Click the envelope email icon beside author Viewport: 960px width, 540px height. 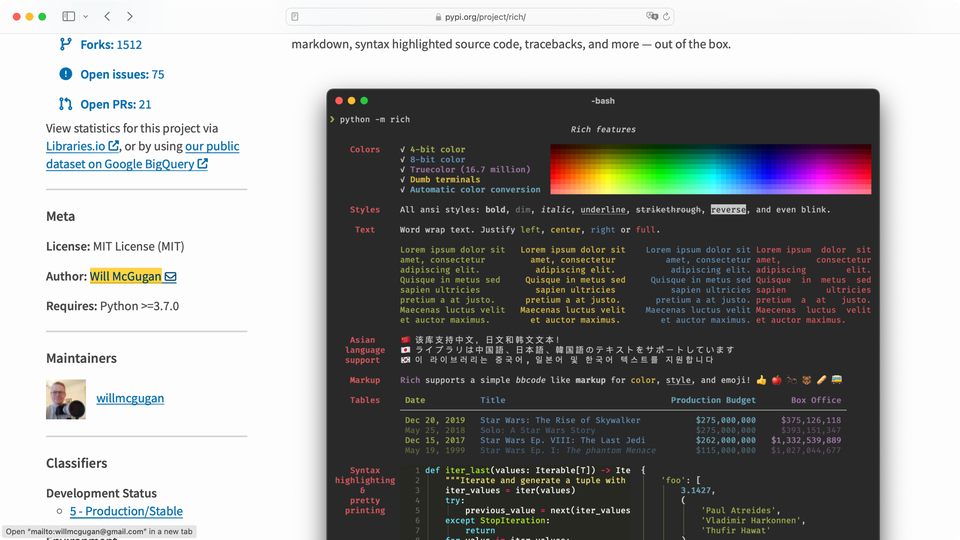pos(171,277)
